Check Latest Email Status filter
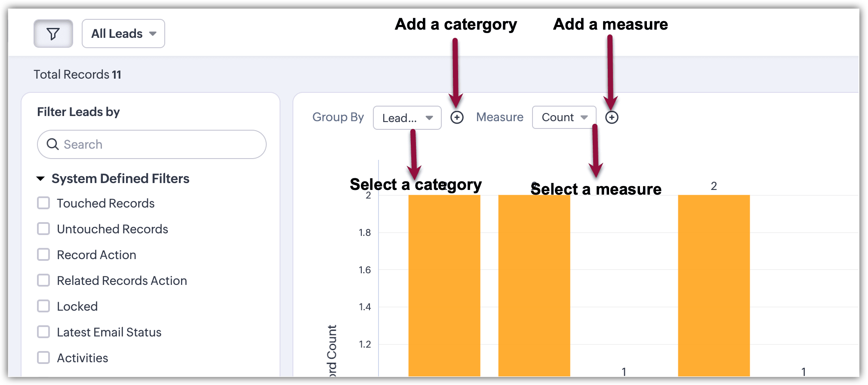This screenshot has width=868, height=385. click(x=43, y=332)
